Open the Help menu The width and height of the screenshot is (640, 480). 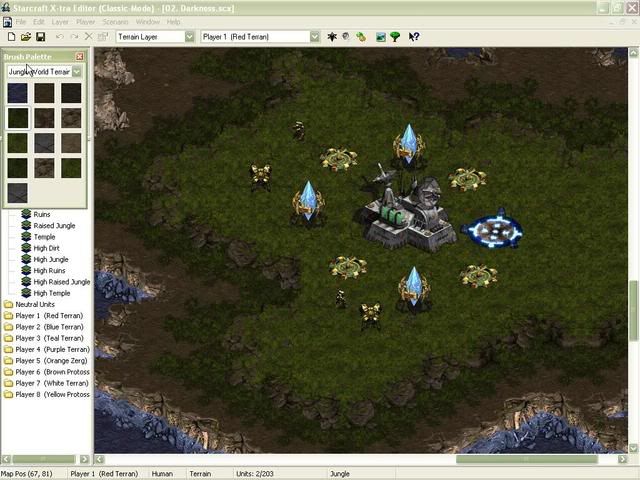tap(173, 22)
